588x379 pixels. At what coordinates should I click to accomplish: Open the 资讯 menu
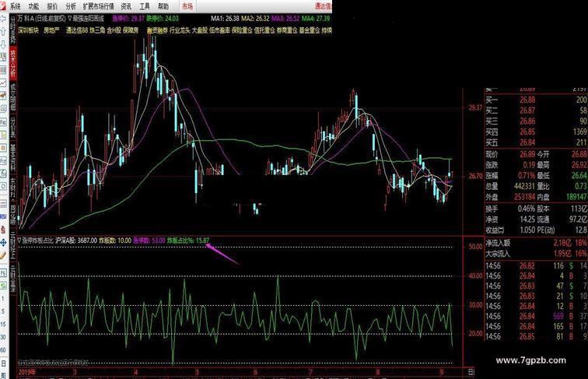coord(126,6)
